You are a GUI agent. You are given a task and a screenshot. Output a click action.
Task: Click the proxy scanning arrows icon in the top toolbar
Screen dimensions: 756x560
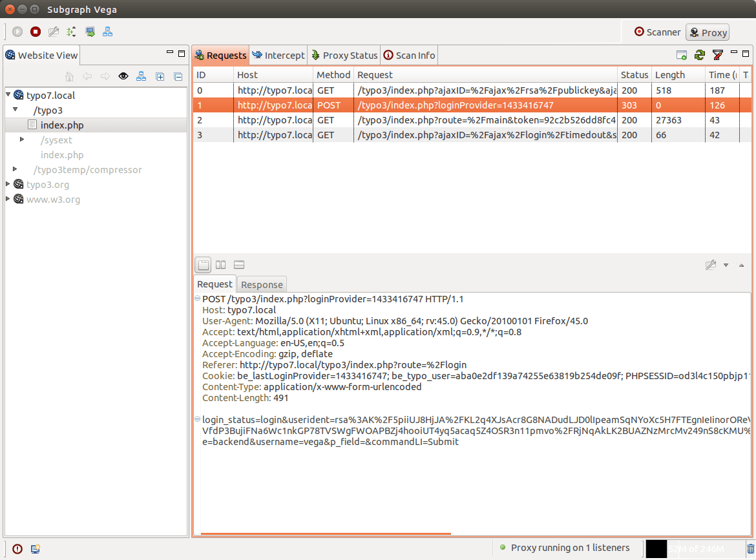(71, 32)
